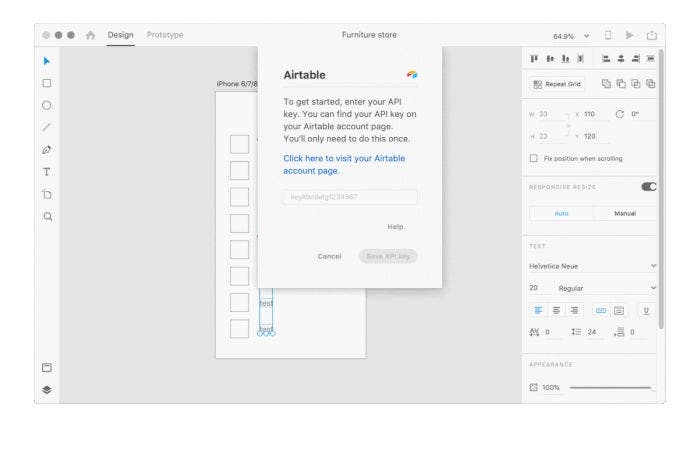Open the zoom level dropdown

[x=587, y=36]
